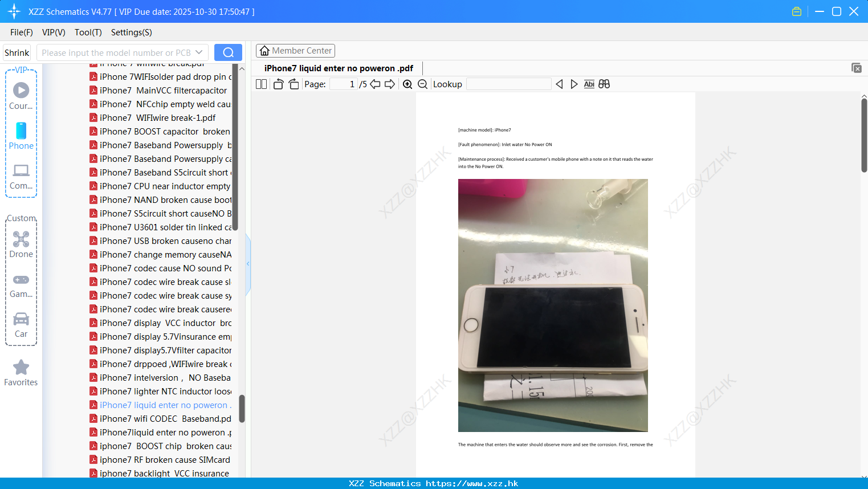
Task: Open the Tool(T) menu
Action: click(88, 32)
